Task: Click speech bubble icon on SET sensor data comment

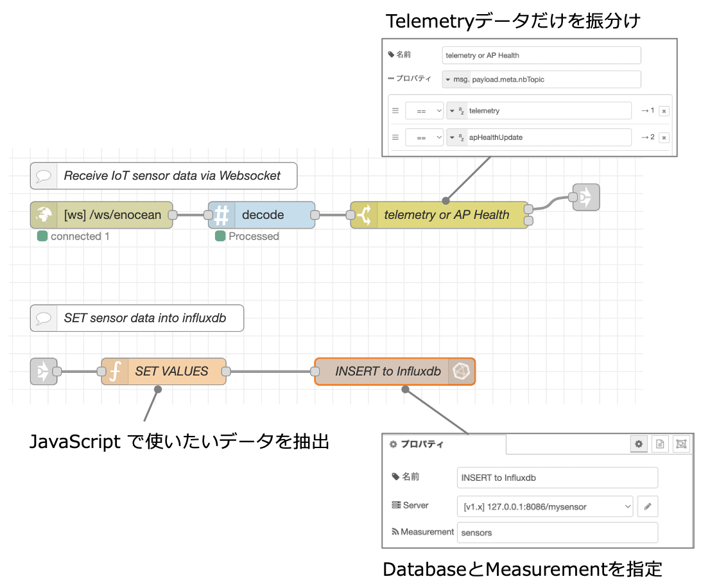Action: [x=44, y=318]
